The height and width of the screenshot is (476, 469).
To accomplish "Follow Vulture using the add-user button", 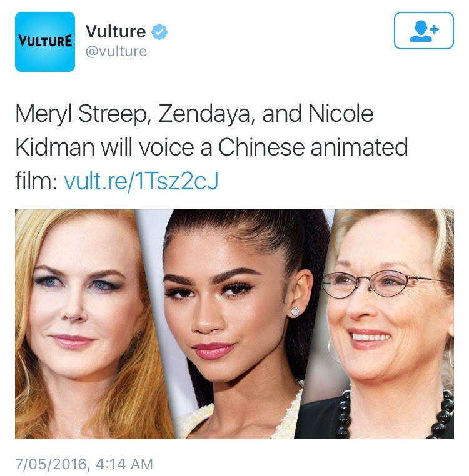I will pyautogui.click(x=424, y=31).
